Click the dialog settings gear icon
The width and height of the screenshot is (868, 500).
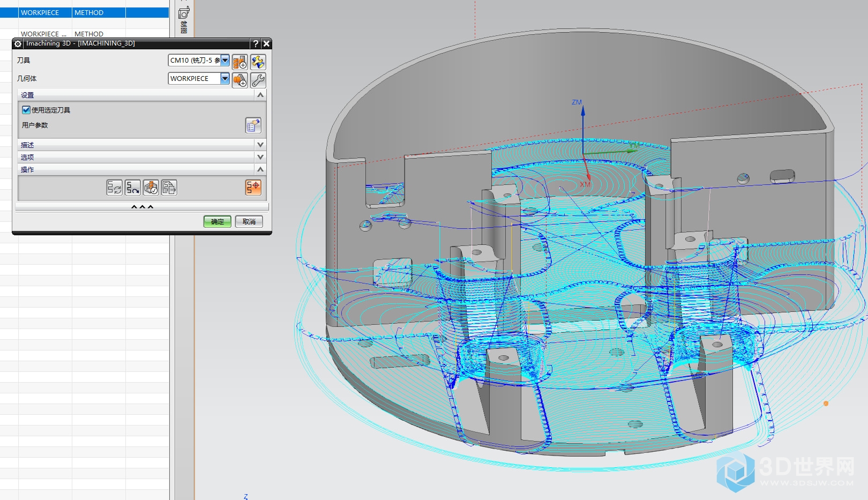pos(18,44)
